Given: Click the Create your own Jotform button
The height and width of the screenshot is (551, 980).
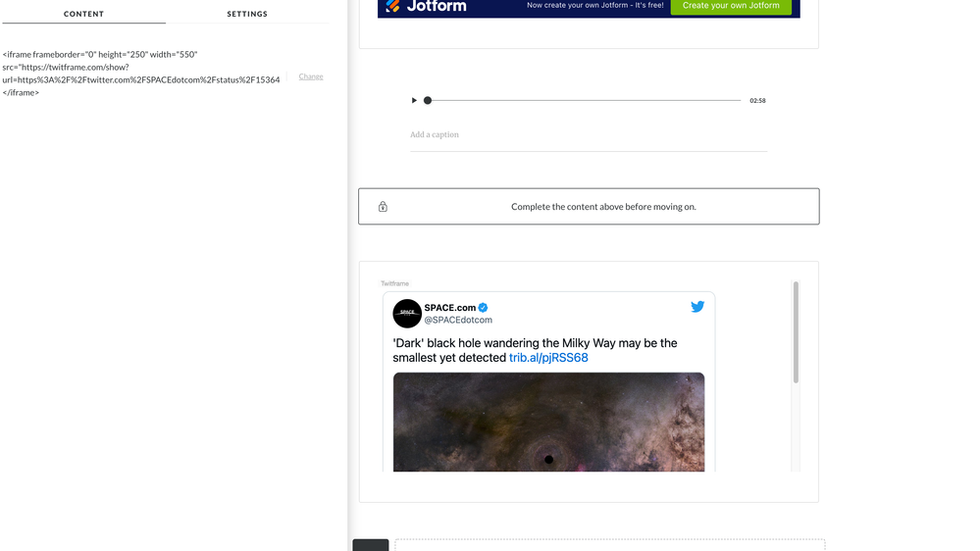Looking at the screenshot, I should [x=731, y=6].
